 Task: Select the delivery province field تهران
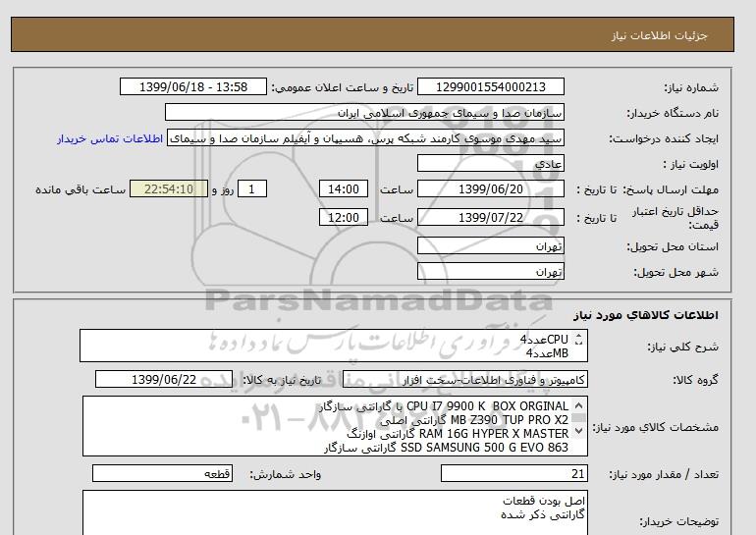coord(491,245)
